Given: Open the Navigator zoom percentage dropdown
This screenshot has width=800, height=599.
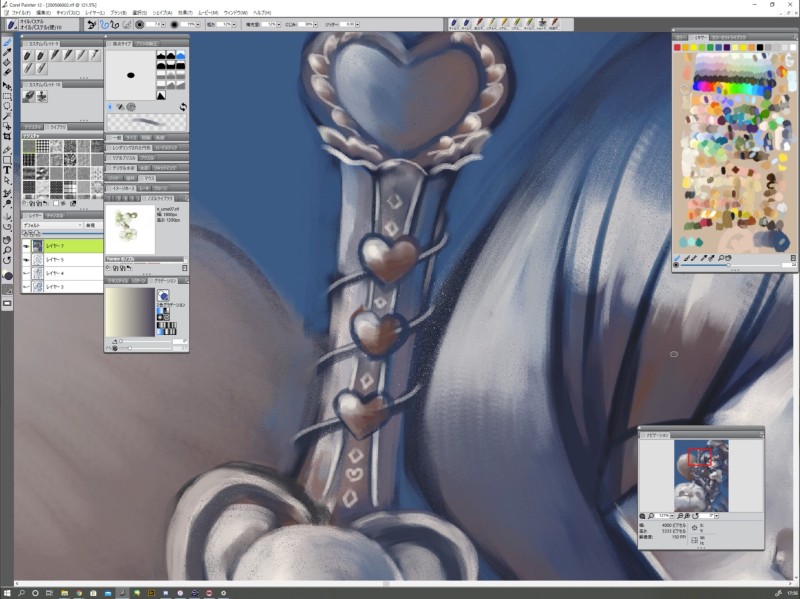Looking at the screenshot, I should (671, 516).
